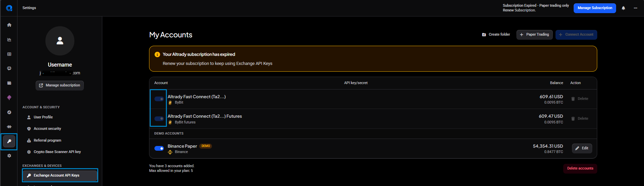Open the key API settings sidebar icon
The width and height of the screenshot is (644, 186).
(9, 142)
